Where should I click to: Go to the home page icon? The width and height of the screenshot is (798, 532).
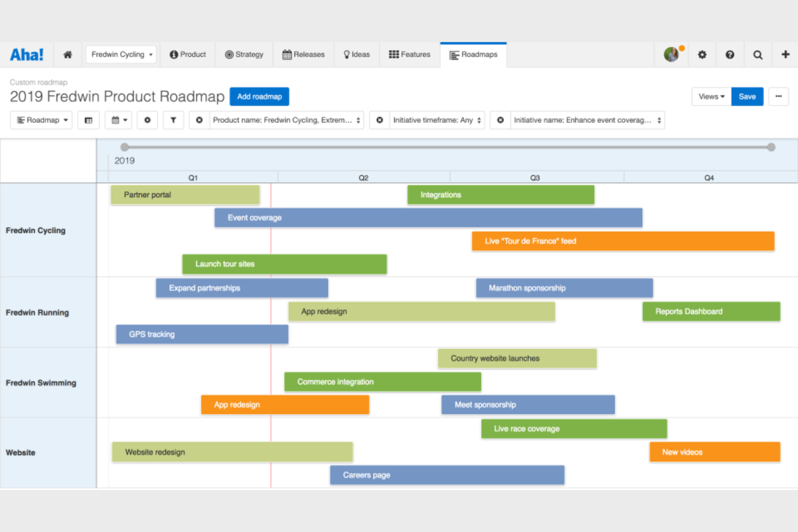(67, 54)
